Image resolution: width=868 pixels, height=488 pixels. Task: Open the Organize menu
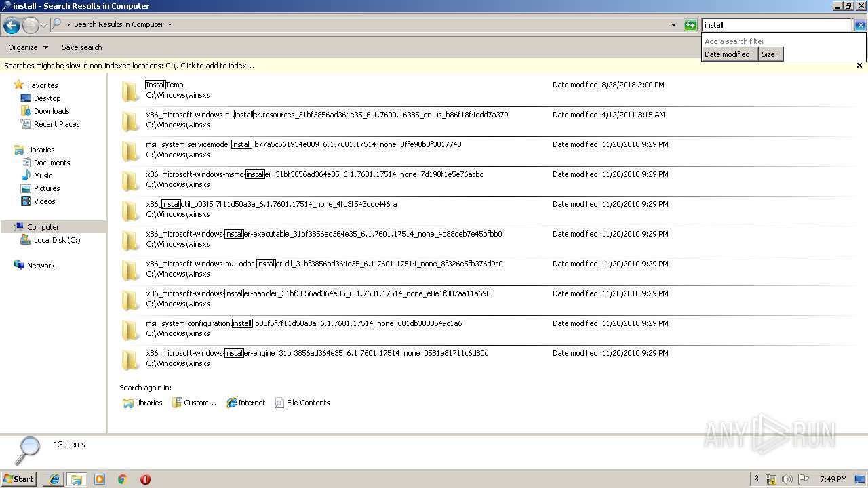coord(28,47)
